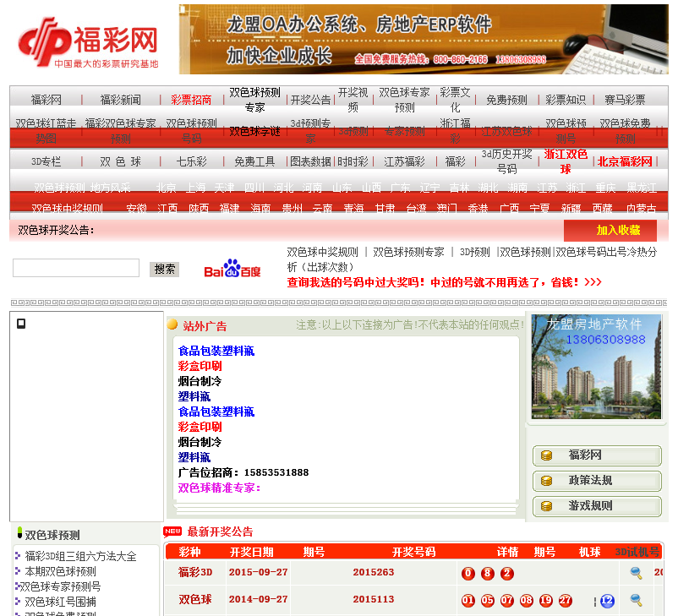678x616 pixels.
Task: Click ball 0 in 福彩3D results
Action: [467, 573]
